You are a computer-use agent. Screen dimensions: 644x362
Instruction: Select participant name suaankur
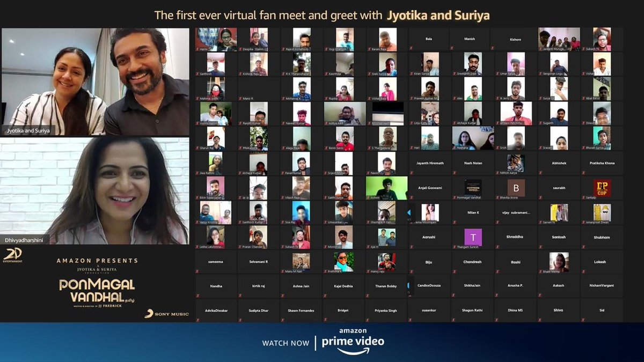(430, 310)
